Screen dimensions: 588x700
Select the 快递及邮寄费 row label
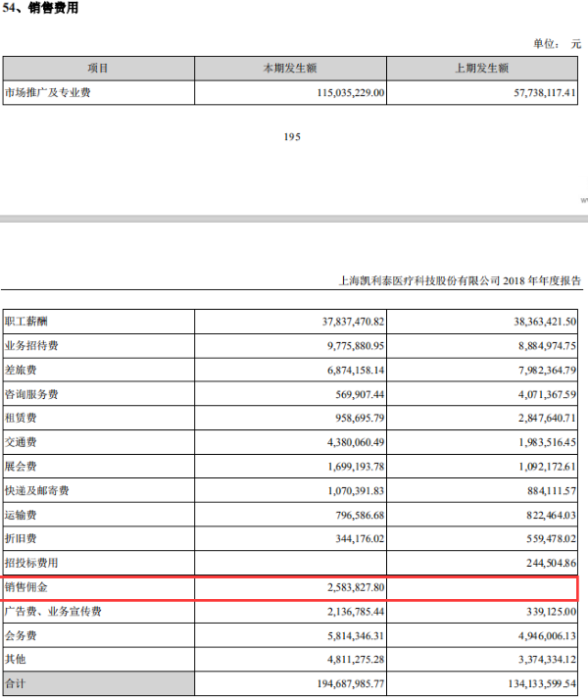coord(36,491)
